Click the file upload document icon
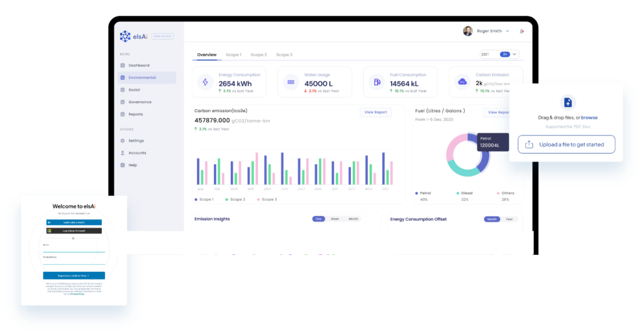Image resolution: width=644 pixels, height=336 pixels. pyautogui.click(x=567, y=103)
